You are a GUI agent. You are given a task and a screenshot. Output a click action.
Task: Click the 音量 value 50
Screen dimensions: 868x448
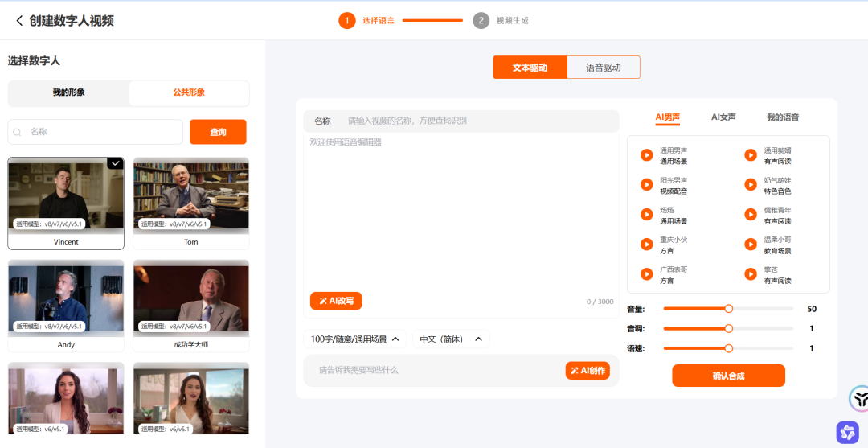[x=812, y=309]
